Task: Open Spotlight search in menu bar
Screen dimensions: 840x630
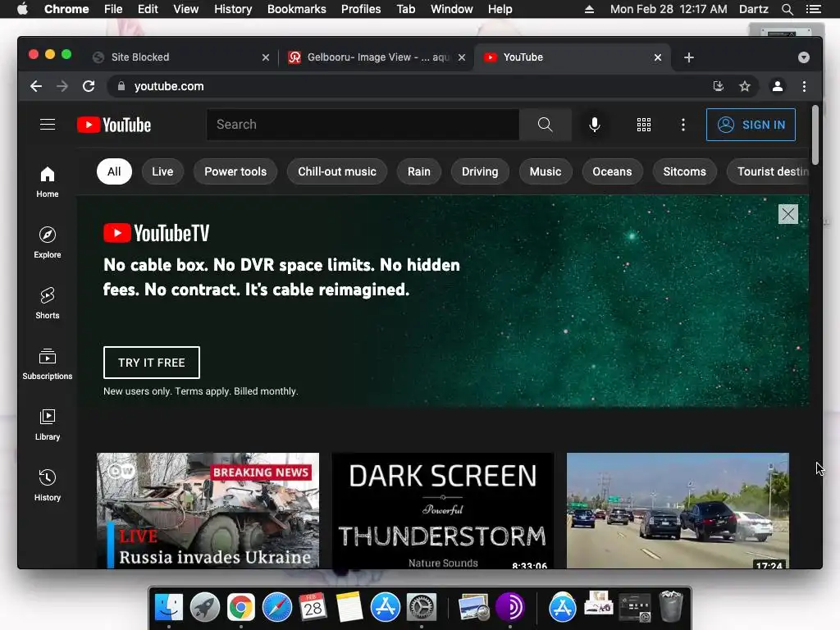Action: [787, 9]
